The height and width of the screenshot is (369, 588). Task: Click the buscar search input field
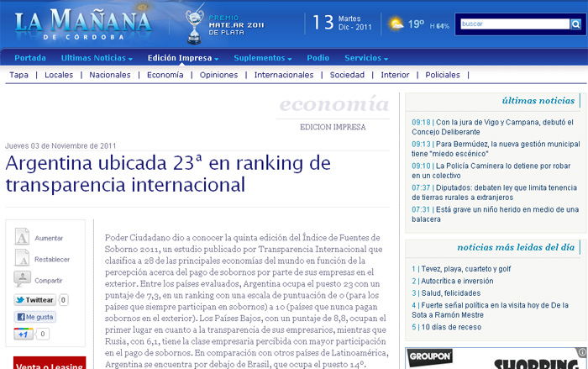(x=513, y=24)
